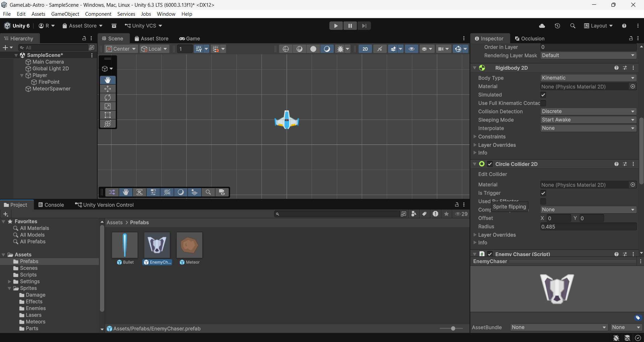Open the top-bar help icon

pyautogui.click(x=624, y=26)
